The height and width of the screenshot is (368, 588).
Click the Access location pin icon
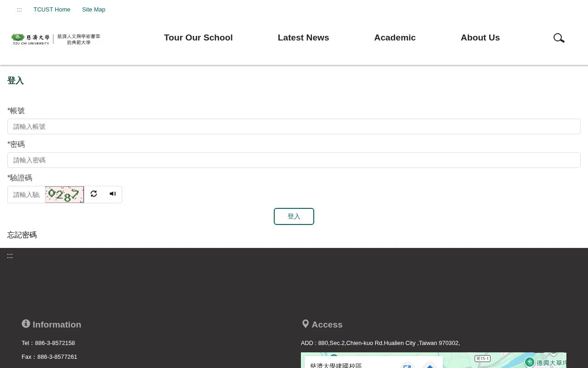pos(305,324)
